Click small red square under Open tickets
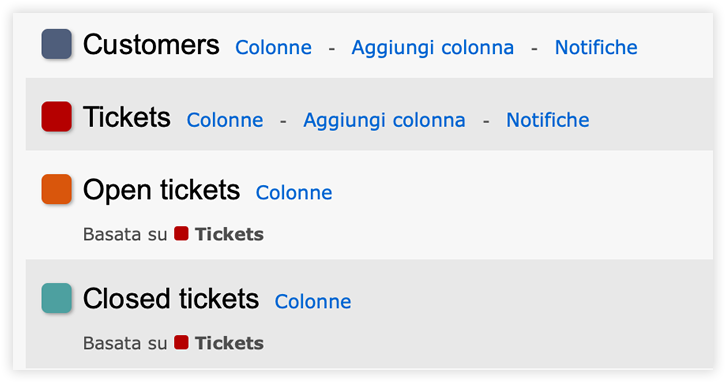 click(x=182, y=233)
